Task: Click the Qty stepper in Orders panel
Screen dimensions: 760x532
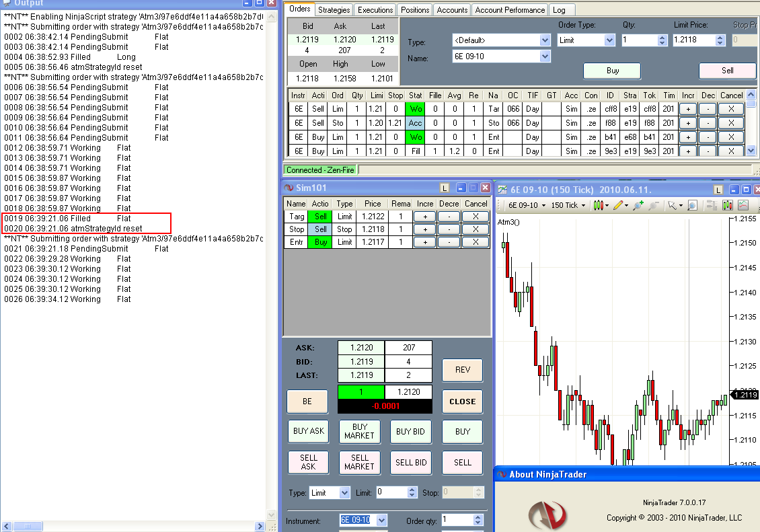Action: point(662,40)
